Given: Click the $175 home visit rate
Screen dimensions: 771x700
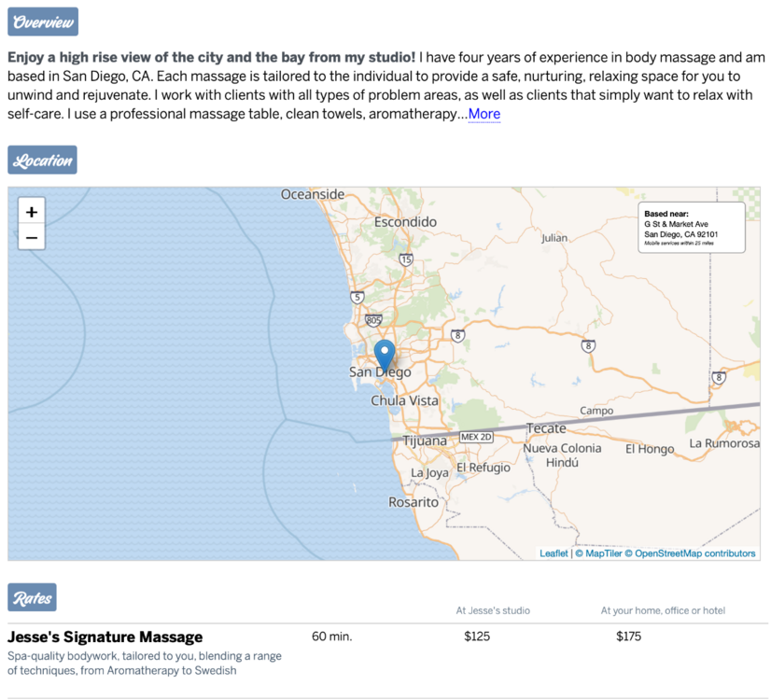Looking at the screenshot, I should pos(629,637).
